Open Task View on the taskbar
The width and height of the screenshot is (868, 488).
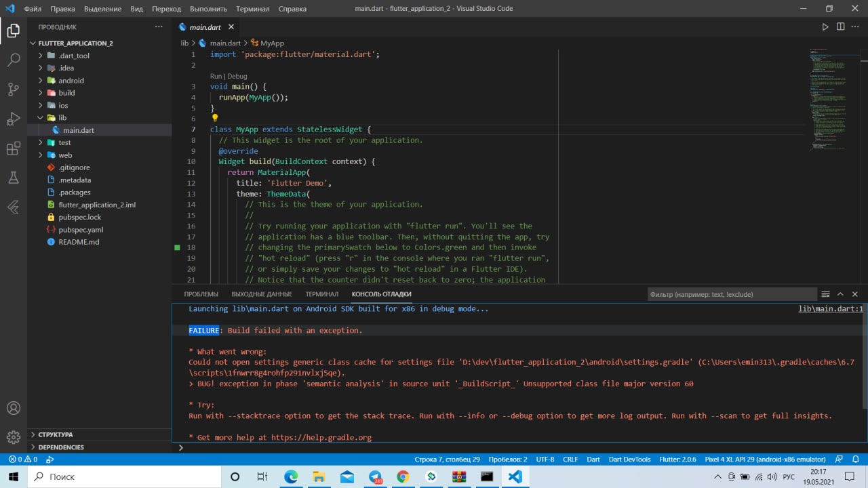click(262, 476)
